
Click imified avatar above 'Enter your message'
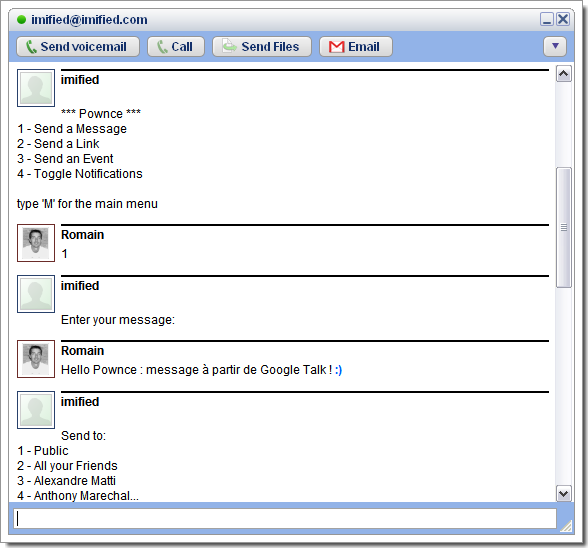[x=36, y=294]
